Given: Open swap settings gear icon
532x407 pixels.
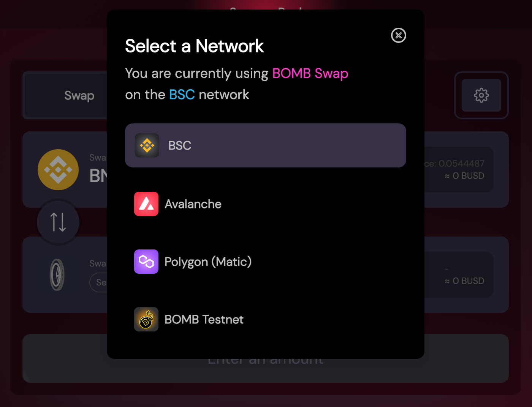Looking at the screenshot, I should pos(481,95).
